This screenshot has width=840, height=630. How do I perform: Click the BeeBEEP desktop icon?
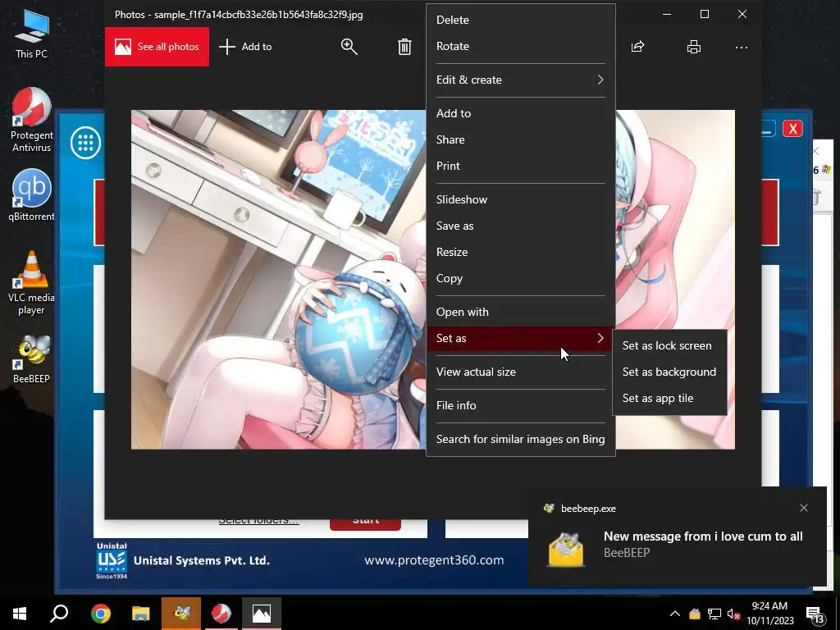[32, 359]
